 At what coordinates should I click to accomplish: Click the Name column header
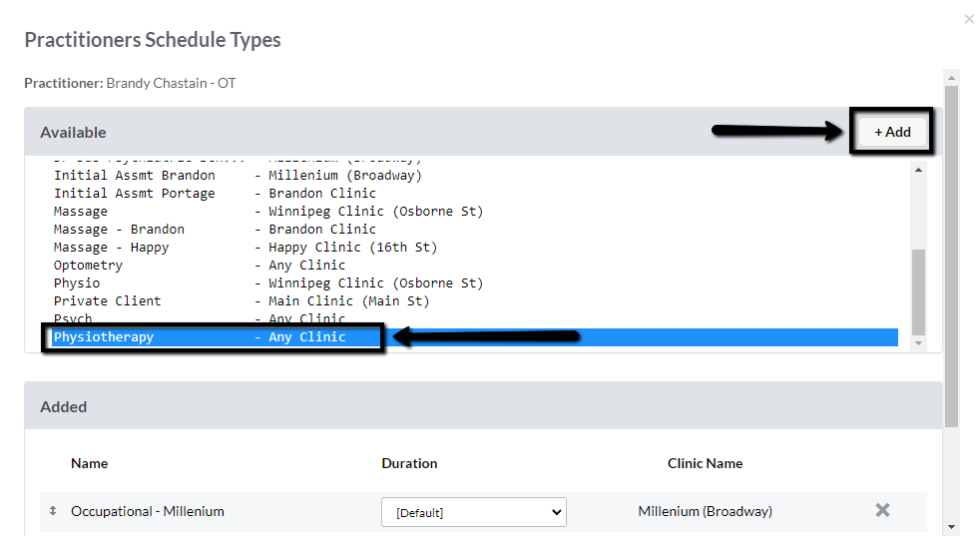(x=90, y=463)
